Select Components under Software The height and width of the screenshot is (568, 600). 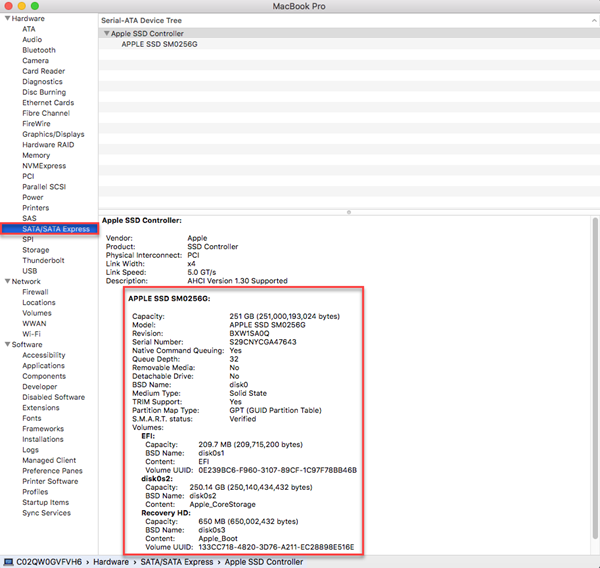coord(44,376)
